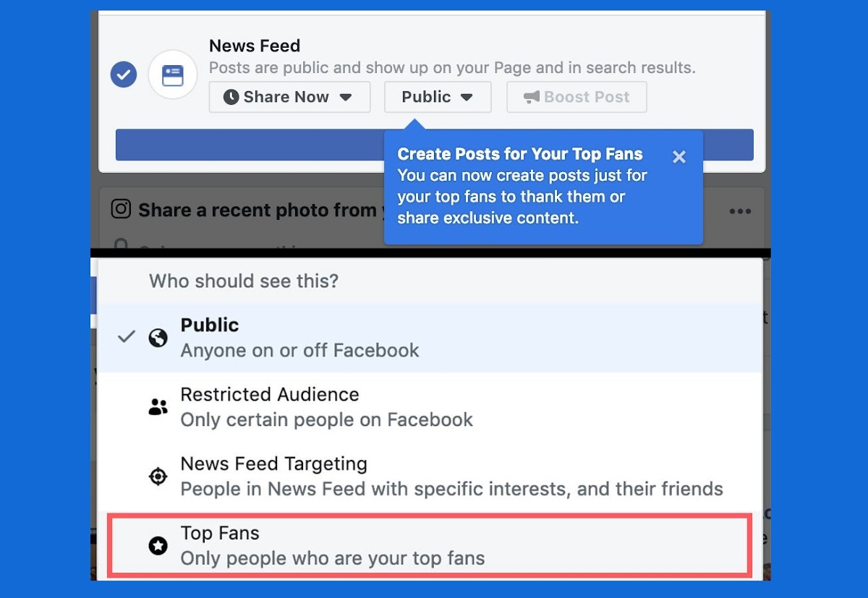Click the tooltip text about exclusive content
The image size is (868, 598).
point(522,197)
